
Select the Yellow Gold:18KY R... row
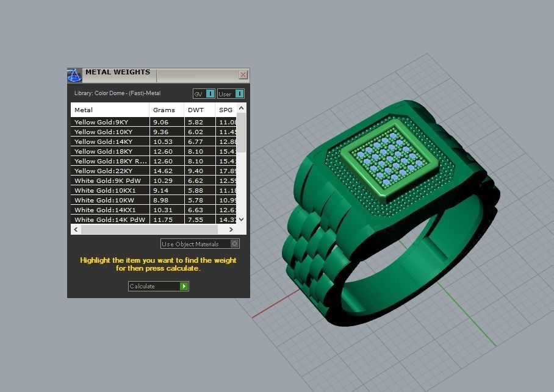153,161
